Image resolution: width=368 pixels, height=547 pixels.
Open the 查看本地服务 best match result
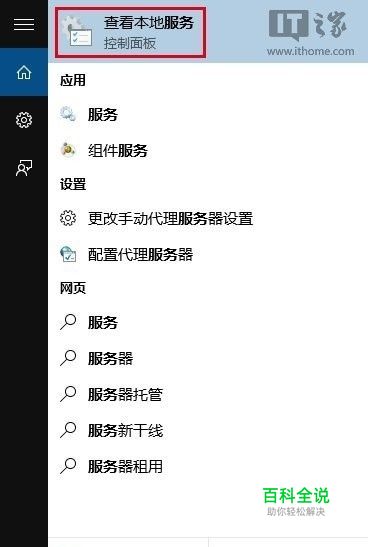[x=131, y=32]
